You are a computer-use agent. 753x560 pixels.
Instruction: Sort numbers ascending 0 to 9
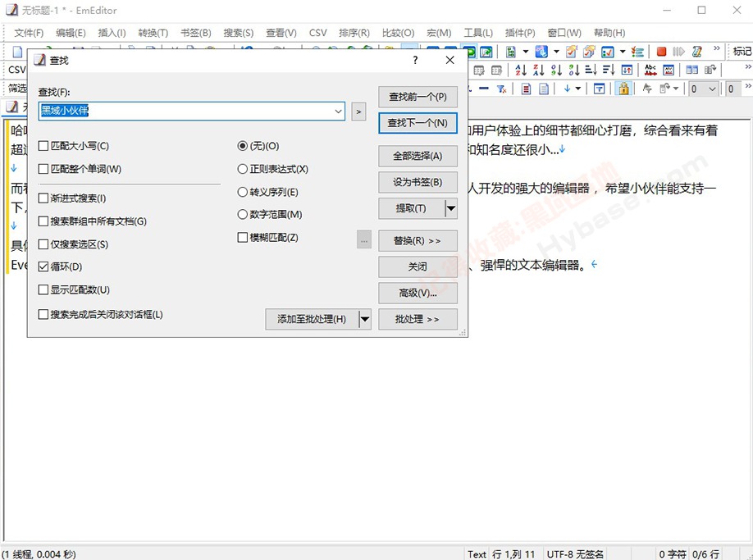point(556,70)
